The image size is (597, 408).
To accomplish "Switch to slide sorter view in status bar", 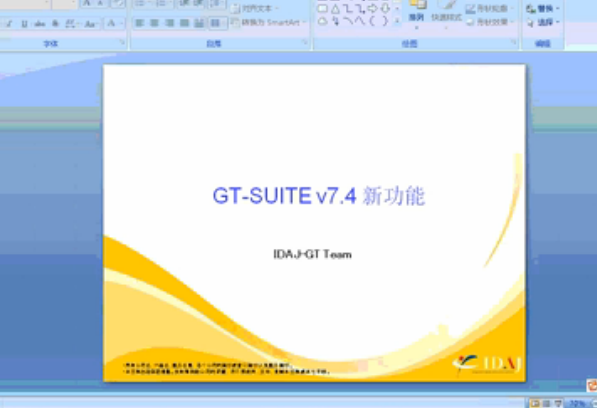I will [x=546, y=403].
